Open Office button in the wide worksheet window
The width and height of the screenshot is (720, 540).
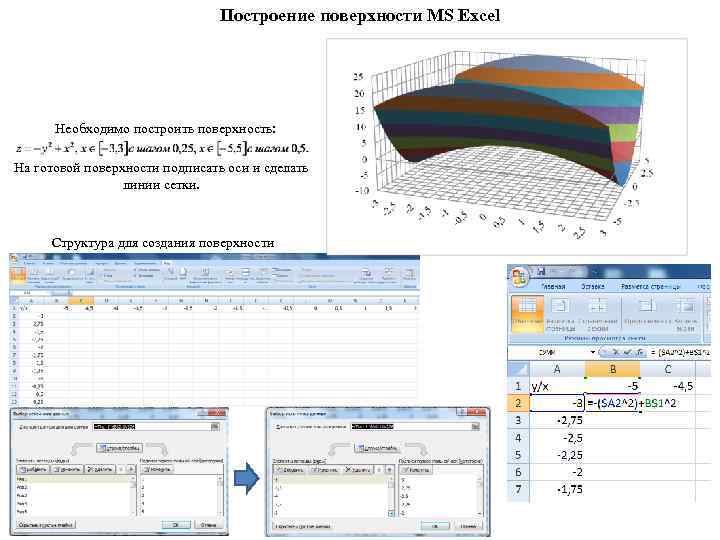(14, 259)
